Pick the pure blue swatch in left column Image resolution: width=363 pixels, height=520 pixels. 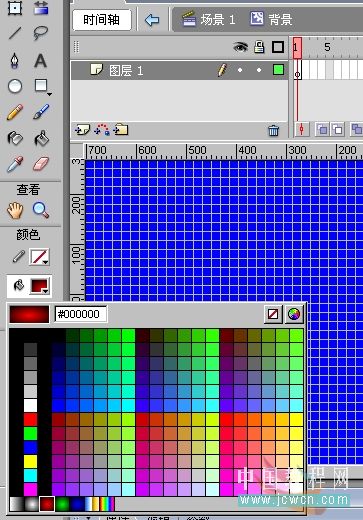(30, 448)
